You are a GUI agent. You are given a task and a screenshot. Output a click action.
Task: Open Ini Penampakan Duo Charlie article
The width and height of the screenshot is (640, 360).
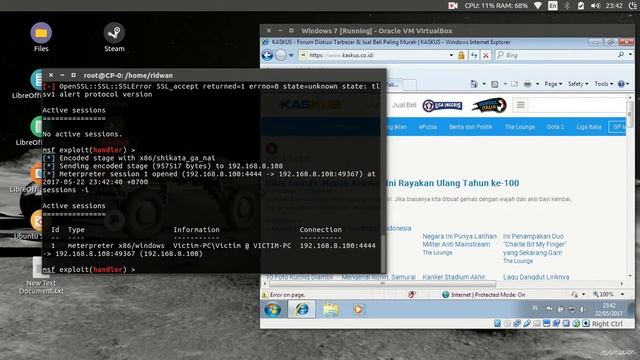click(535, 244)
